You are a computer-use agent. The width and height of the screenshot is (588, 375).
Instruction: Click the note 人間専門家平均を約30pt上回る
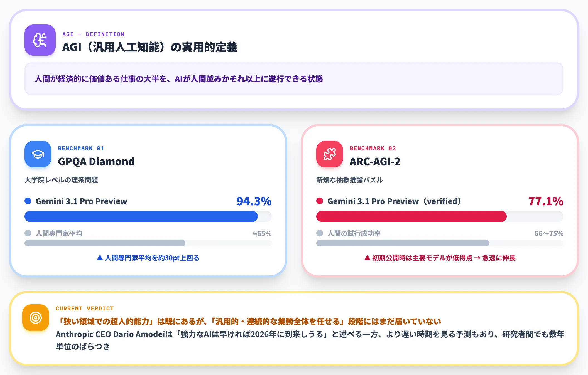click(148, 258)
